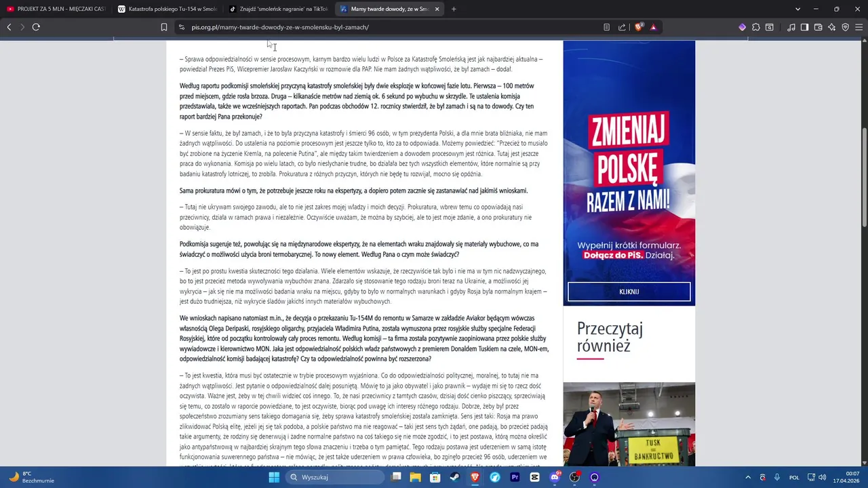Open Brave Rewards triangle icon
Viewport: 868px width, 488px height.
(653, 27)
